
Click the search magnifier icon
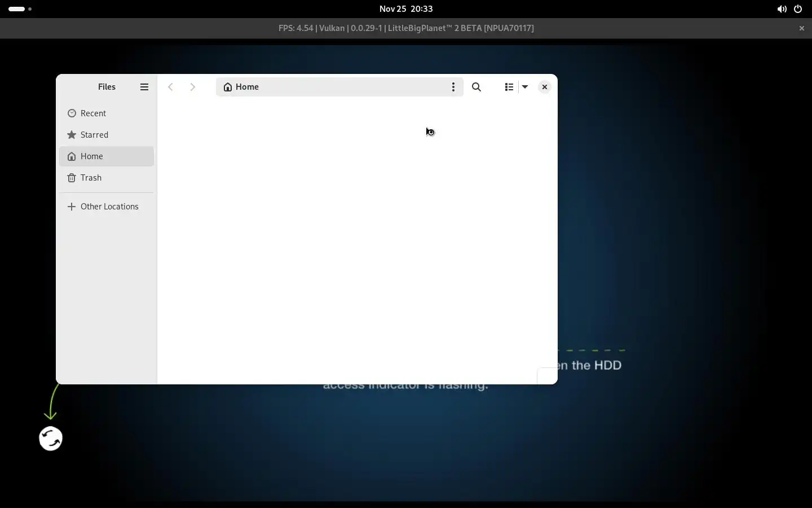click(476, 87)
